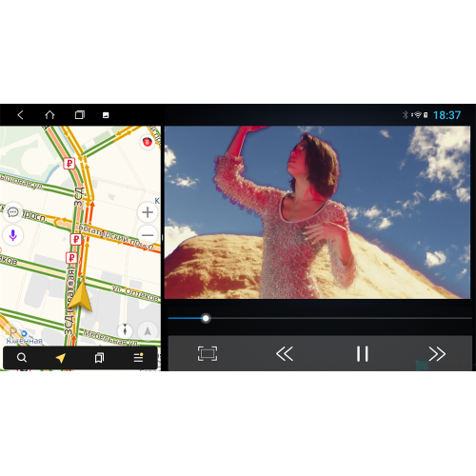This screenshot has width=476, height=476.
Task: Activate the purple microphone voice input
Action: click(13, 235)
